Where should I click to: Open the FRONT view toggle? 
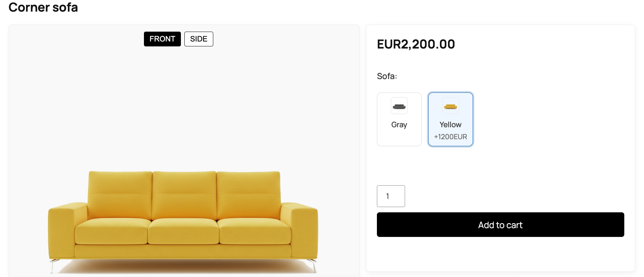click(162, 39)
